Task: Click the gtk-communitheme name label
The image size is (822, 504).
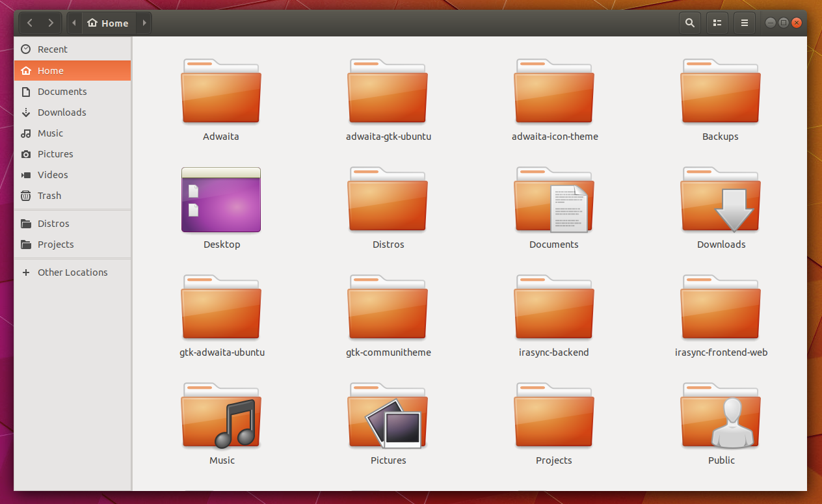Action: click(388, 352)
